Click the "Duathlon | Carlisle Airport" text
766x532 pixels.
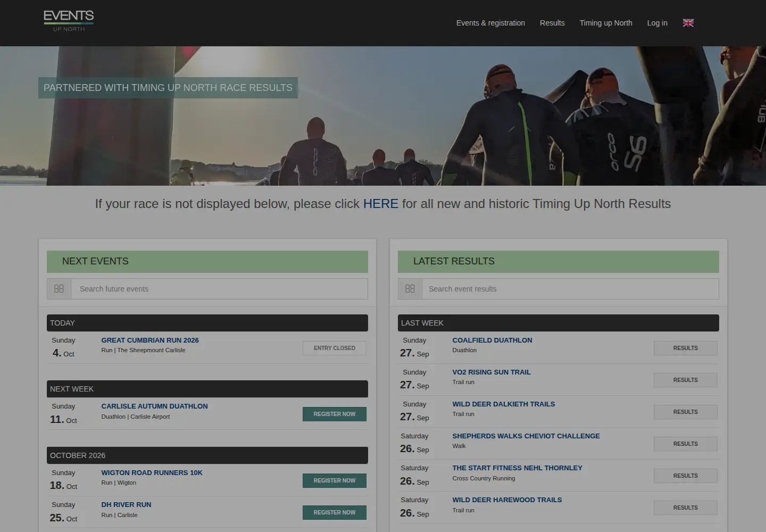pos(136,417)
